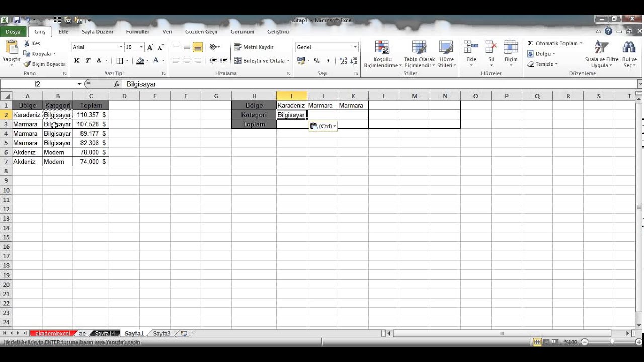The image size is (644, 362).
Task: Click the insert function fx icon
Action: click(117, 84)
